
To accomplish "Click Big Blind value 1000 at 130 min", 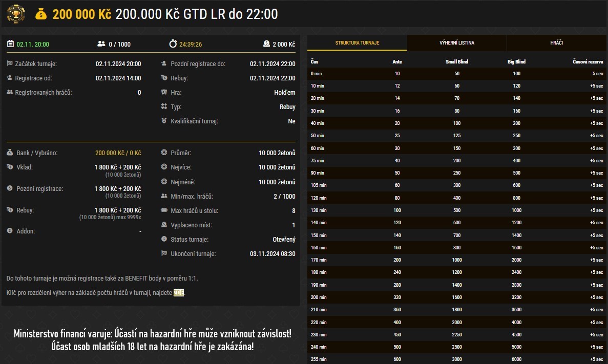I will tap(516, 210).
